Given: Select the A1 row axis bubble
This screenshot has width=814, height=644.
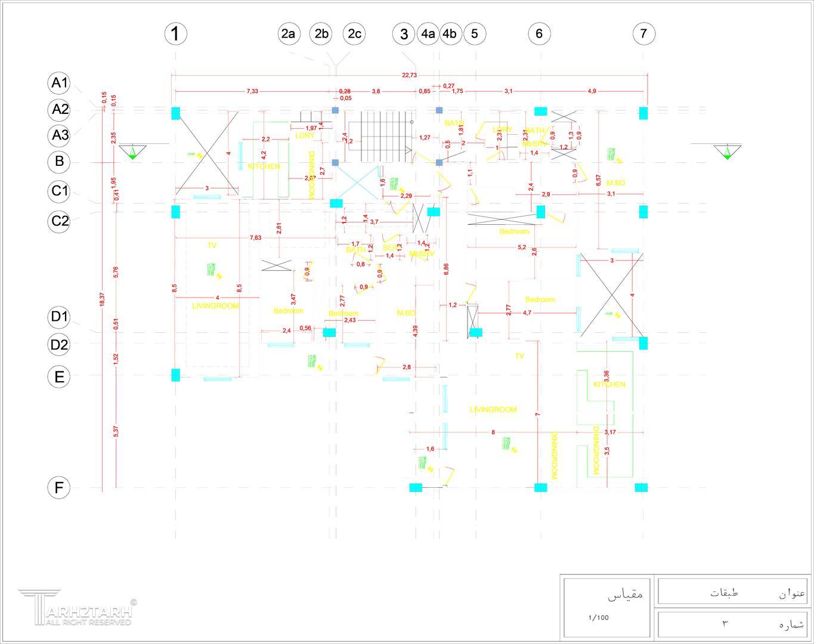Looking at the screenshot, I should (x=59, y=83).
